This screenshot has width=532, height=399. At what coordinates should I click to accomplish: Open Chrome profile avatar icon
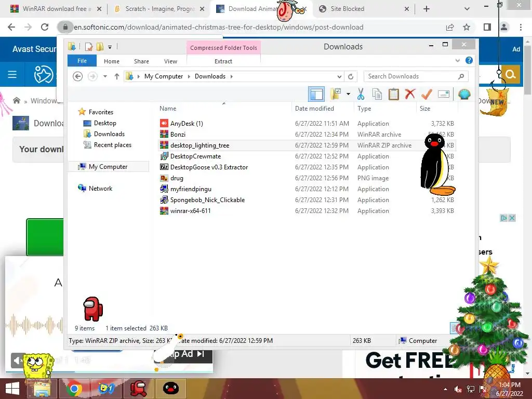[x=504, y=27]
